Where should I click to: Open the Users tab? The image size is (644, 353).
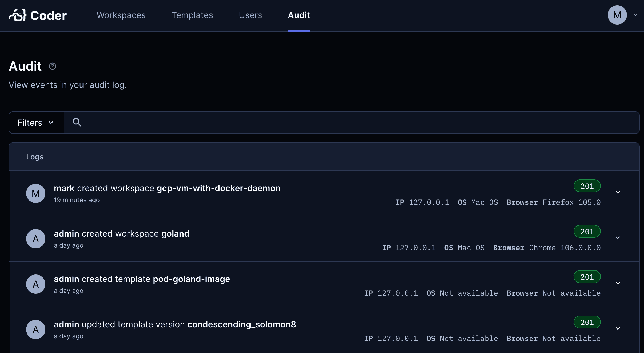(250, 15)
